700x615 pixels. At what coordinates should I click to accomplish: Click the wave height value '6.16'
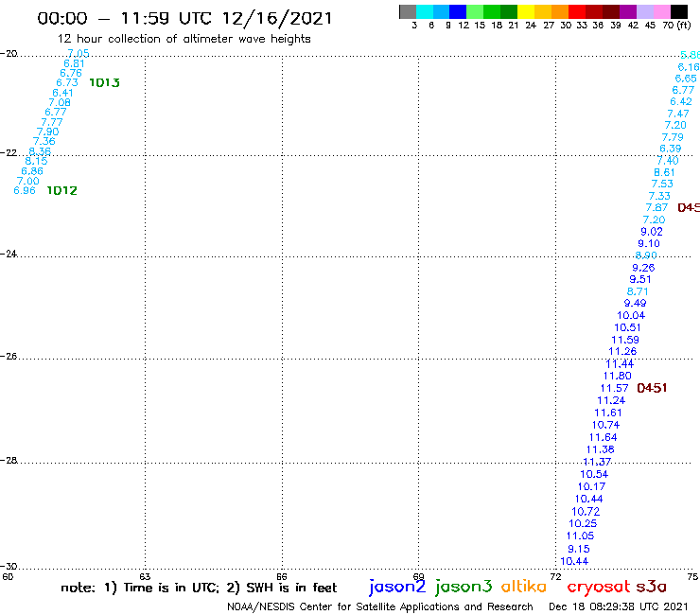point(689,67)
